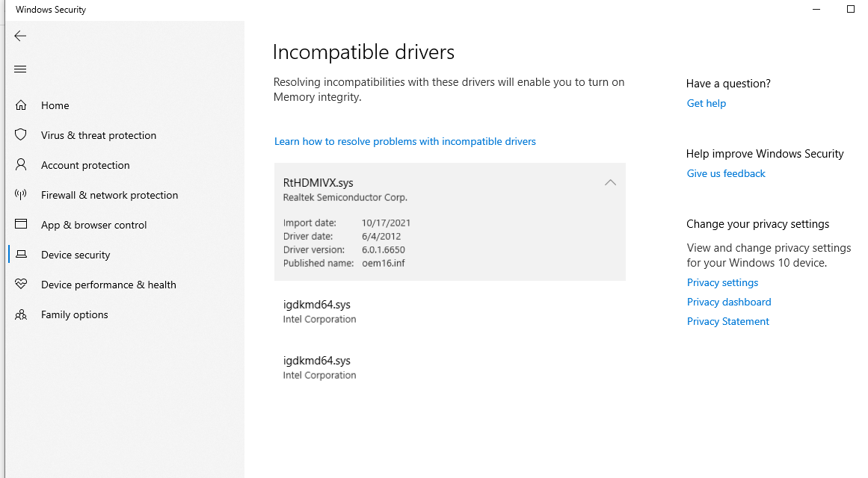Open the navigation hamburger menu

[x=20, y=69]
